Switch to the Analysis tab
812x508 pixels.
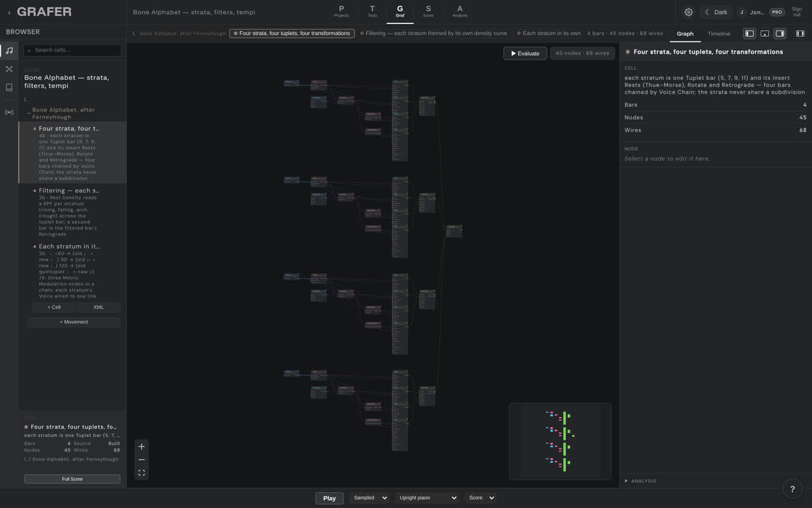[x=460, y=11]
